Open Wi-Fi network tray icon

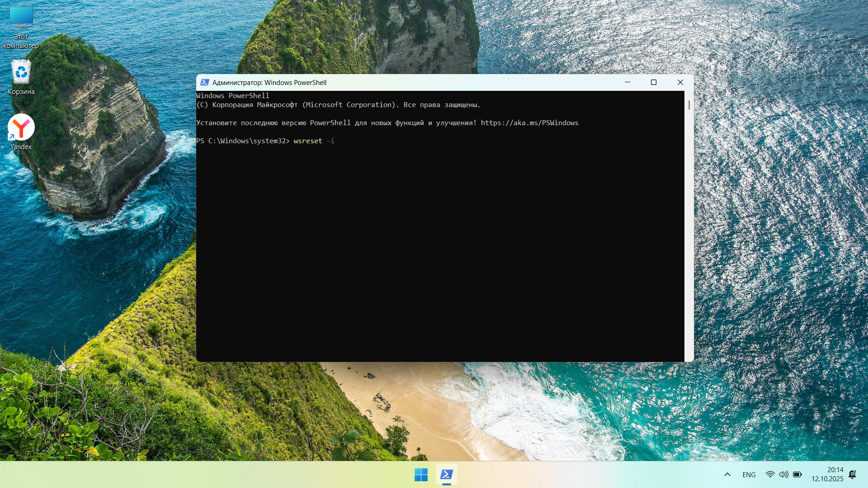pos(770,474)
